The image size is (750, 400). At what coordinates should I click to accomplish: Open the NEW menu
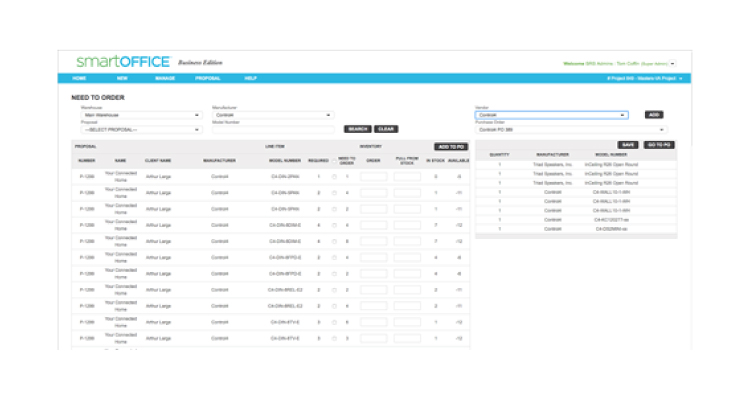click(122, 78)
